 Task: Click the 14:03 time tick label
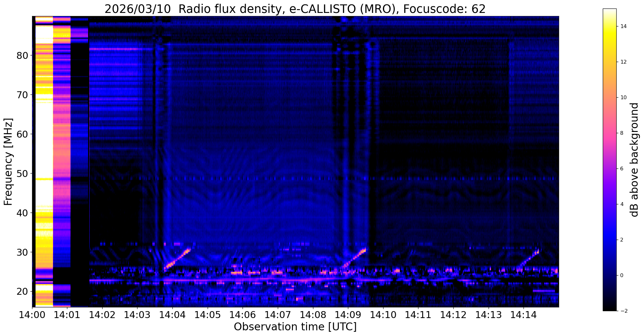click(x=137, y=315)
